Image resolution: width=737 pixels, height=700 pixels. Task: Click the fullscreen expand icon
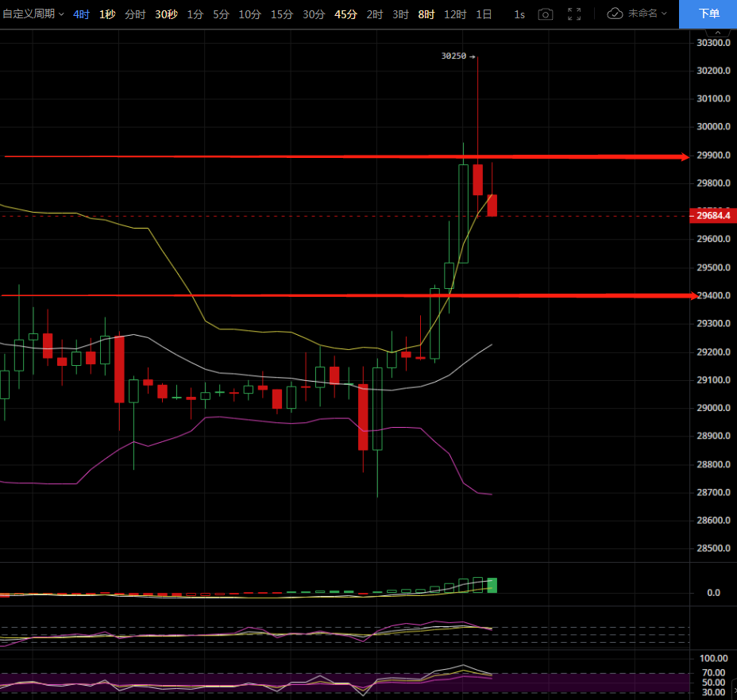(574, 14)
